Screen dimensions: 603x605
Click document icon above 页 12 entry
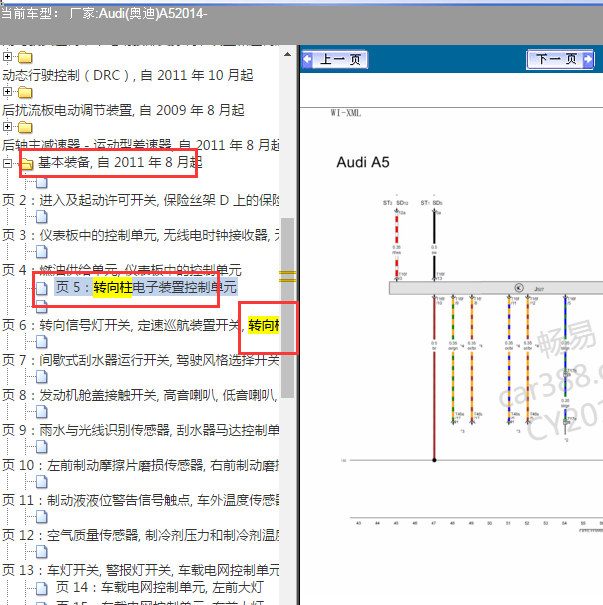(x=42, y=517)
